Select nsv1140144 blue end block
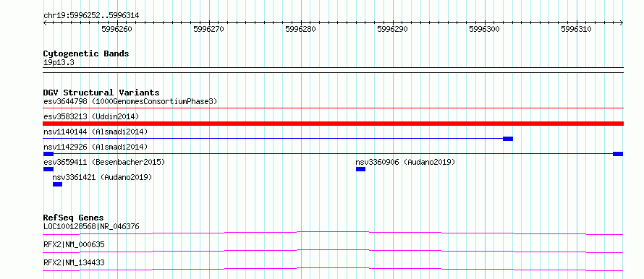The height and width of the screenshot is (279, 644). [x=508, y=139]
